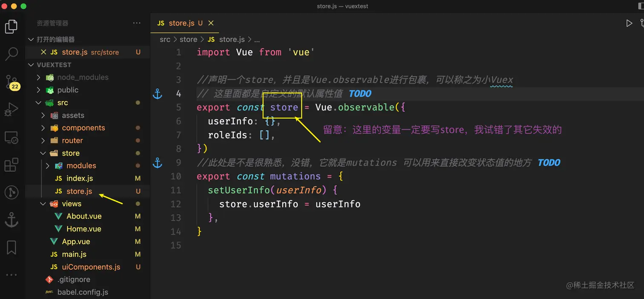Expand the node_modules folder
644x299 pixels.
coord(38,78)
